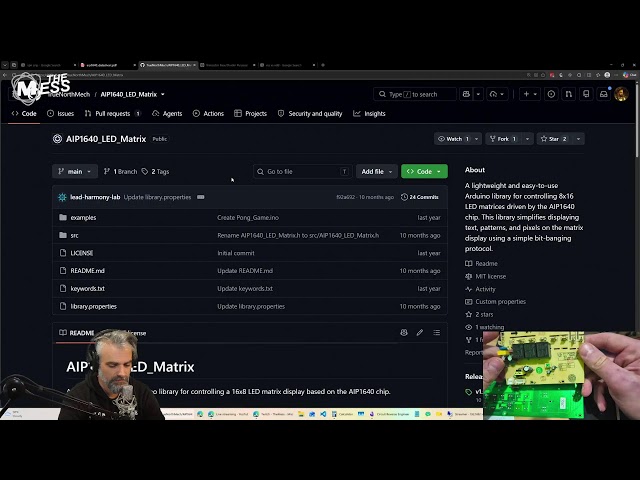This screenshot has height=480, width=640.
Task: Open the Create Pong_Game.ino commit message
Action: point(248,218)
